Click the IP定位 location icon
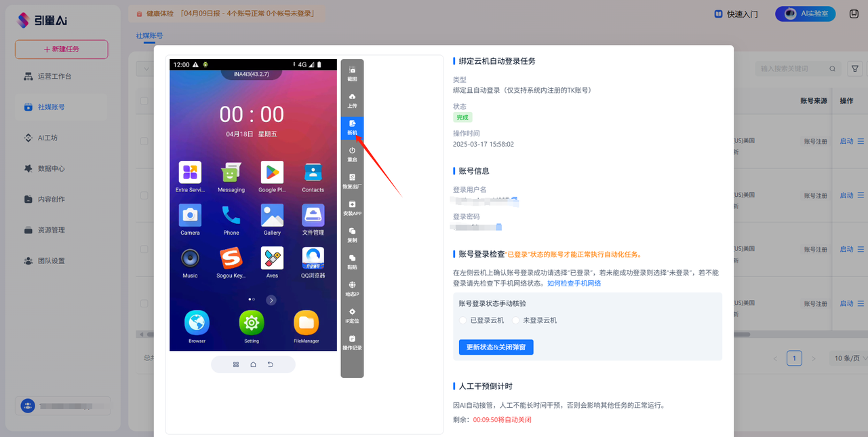 click(352, 316)
